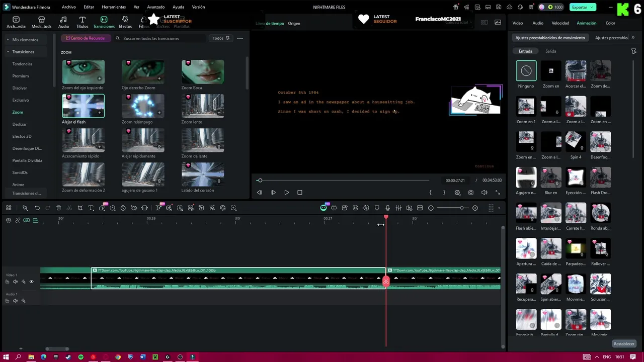This screenshot has width=644, height=362.
Task: Collapse the Transiciones tree section
Action: tap(8, 52)
